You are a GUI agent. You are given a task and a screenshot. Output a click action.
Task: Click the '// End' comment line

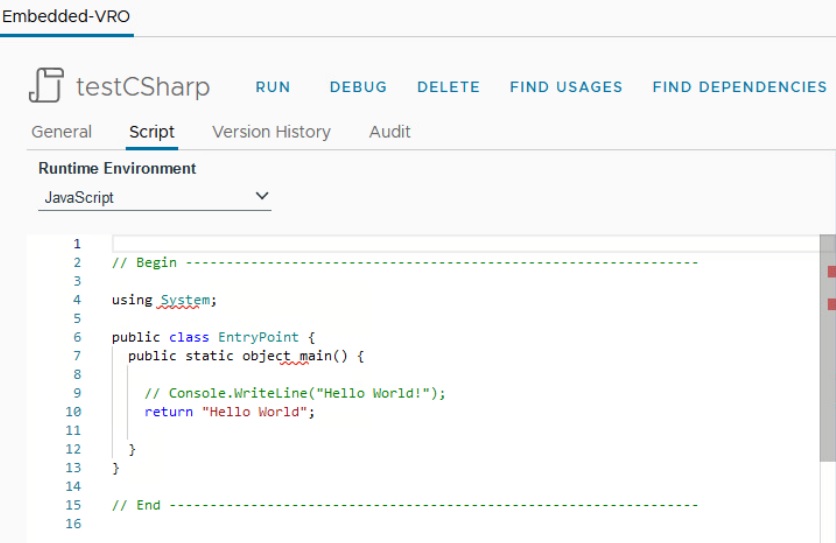(x=405, y=505)
